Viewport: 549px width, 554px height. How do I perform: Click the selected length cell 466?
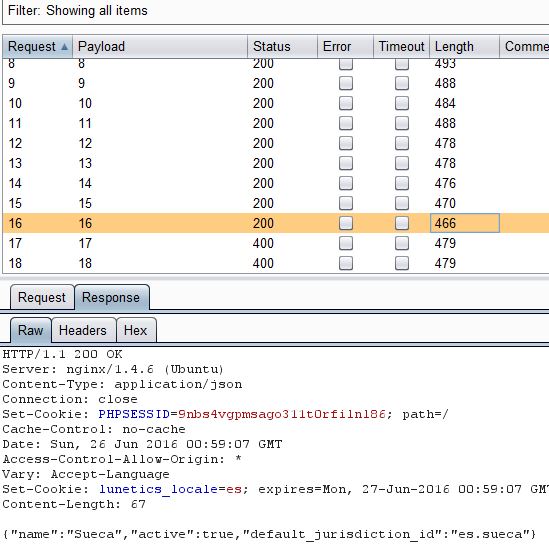point(465,223)
